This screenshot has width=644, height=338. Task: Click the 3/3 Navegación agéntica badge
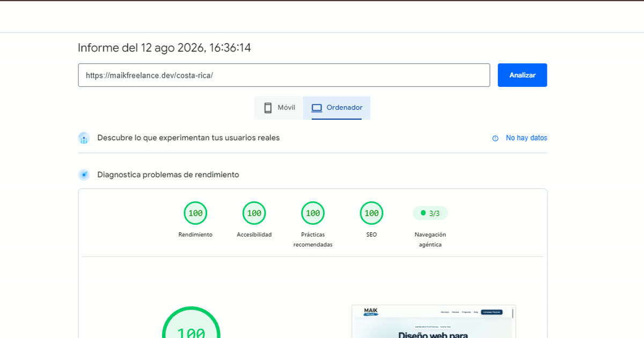[430, 213]
